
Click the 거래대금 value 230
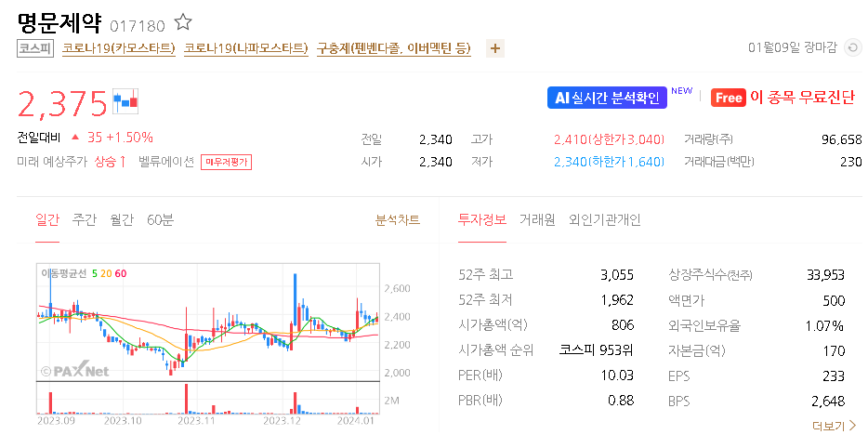pyautogui.click(x=851, y=162)
